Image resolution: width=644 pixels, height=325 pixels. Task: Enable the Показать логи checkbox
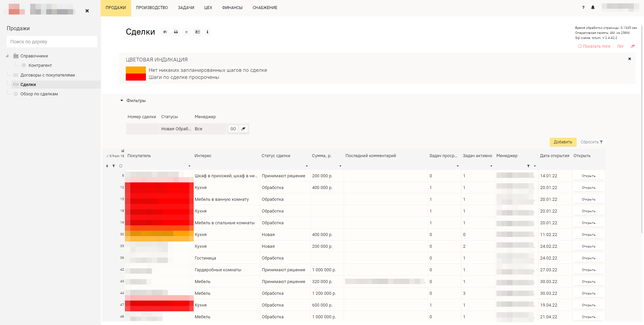(x=580, y=46)
